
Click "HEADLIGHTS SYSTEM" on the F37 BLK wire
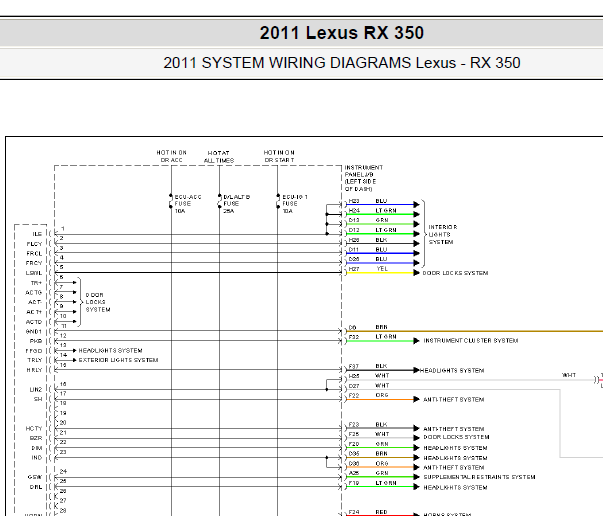(452, 371)
